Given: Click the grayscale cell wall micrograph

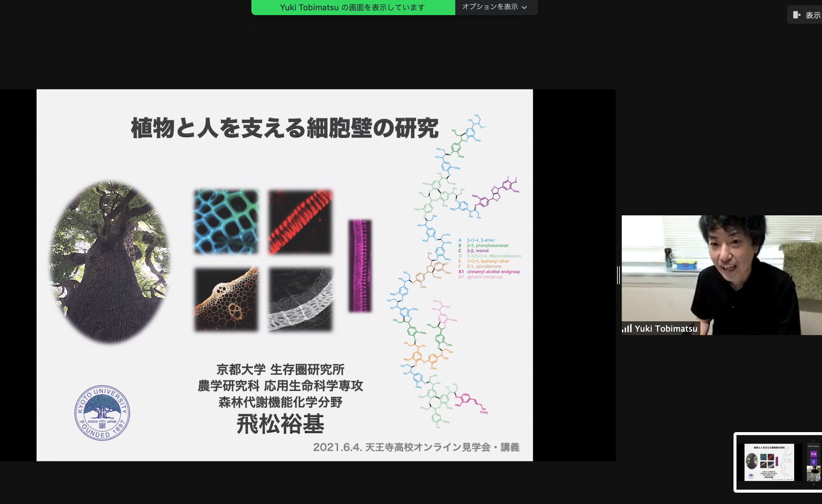Looking at the screenshot, I should (x=301, y=299).
